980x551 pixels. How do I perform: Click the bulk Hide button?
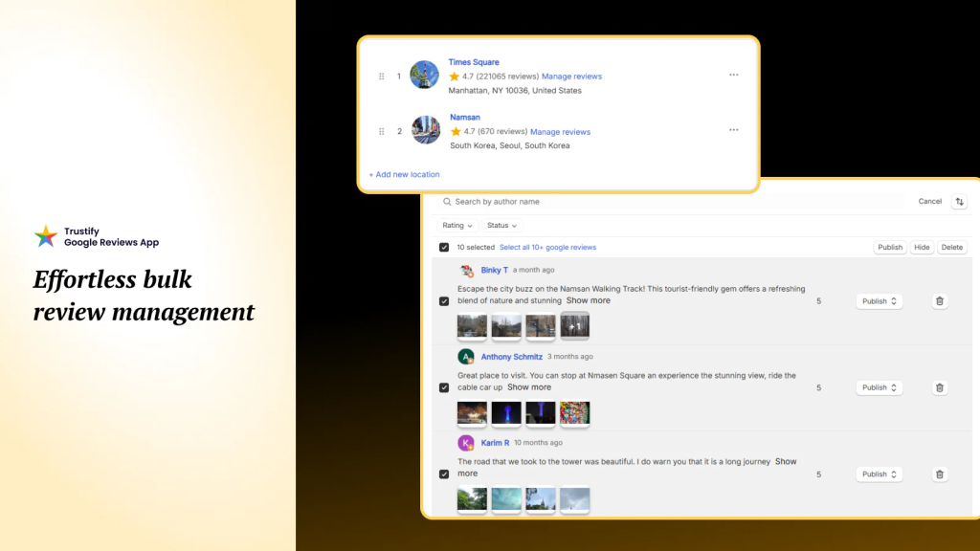click(922, 248)
